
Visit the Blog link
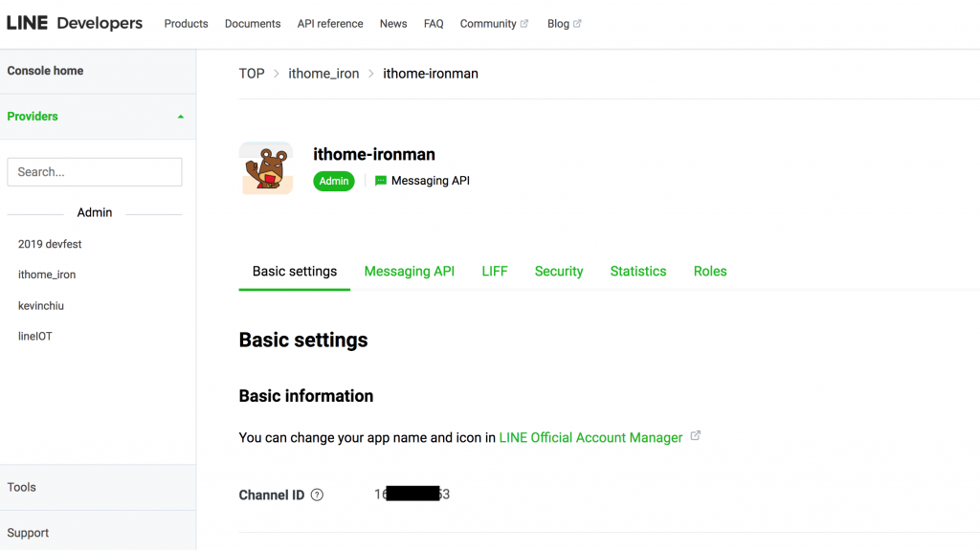[558, 24]
